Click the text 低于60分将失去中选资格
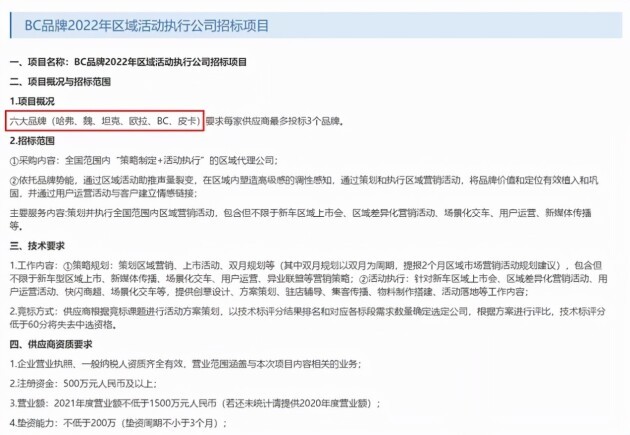Viewport: 630px width, 435px height. tap(62, 325)
